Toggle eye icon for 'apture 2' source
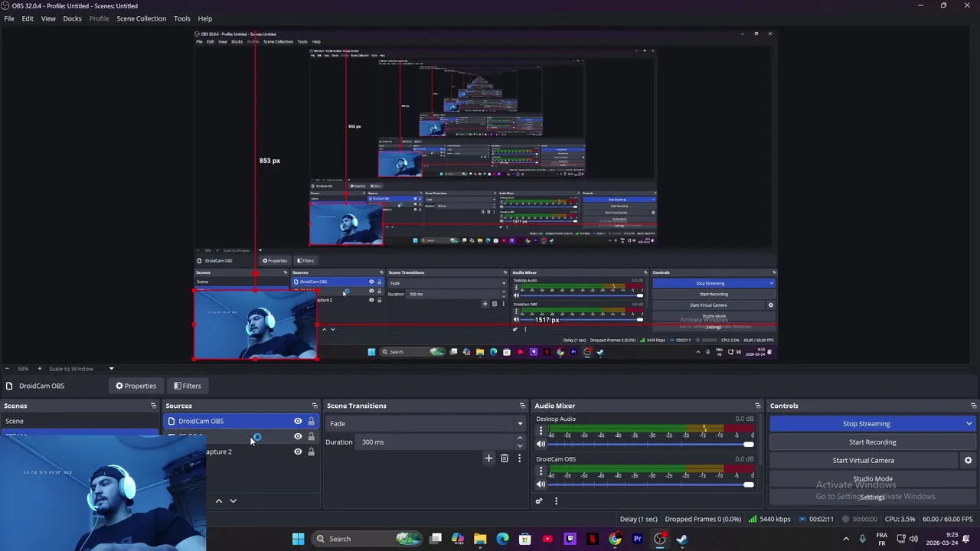Viewport: 980px width, 551px height. coord(298,452)
